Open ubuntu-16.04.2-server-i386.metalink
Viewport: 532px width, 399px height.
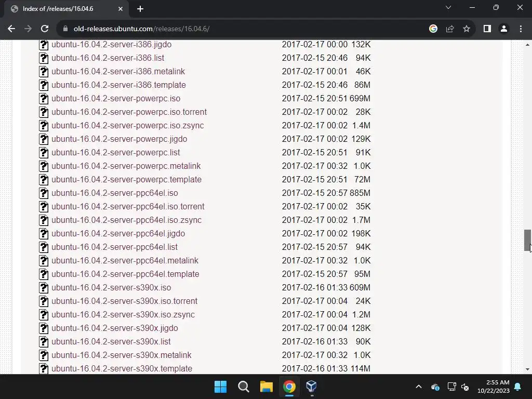[x=118, y=72]
